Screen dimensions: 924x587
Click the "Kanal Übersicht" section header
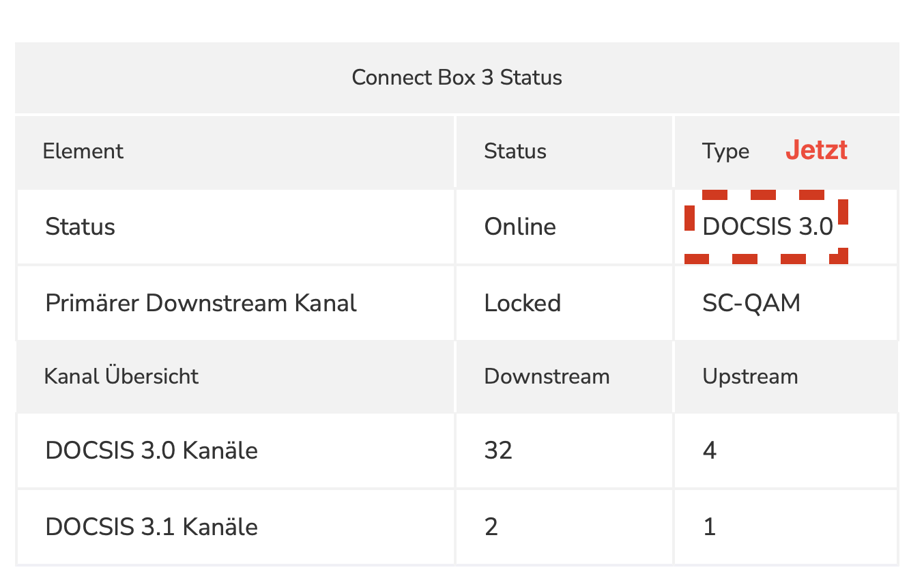(121, 376)
